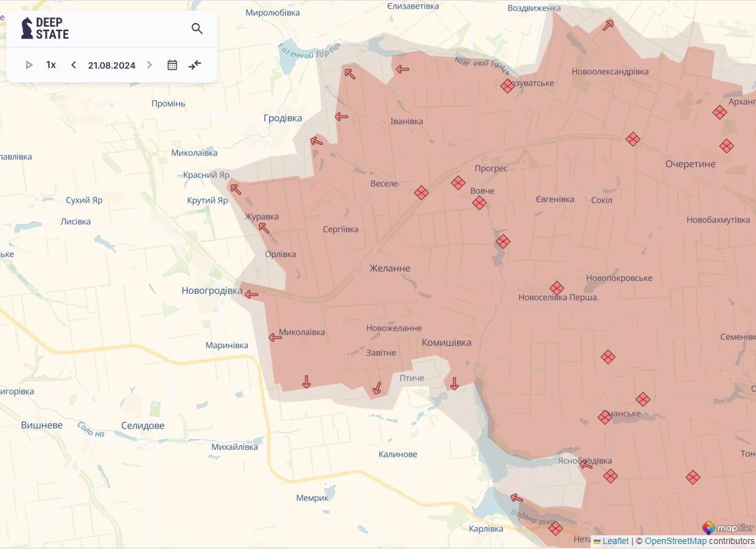Click the Селидове town label
Screen dimensions: 756x549
pyautogui.click(x=143, y=425)
